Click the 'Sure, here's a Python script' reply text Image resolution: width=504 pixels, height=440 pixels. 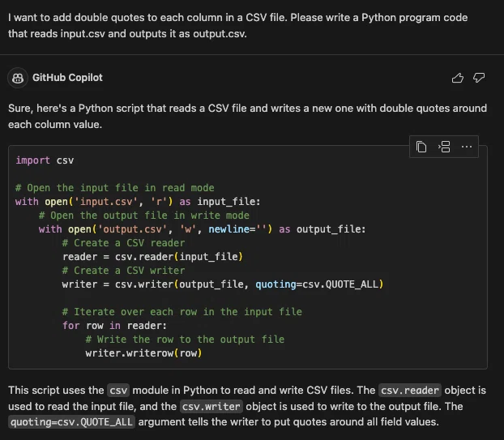click(247, 116)
